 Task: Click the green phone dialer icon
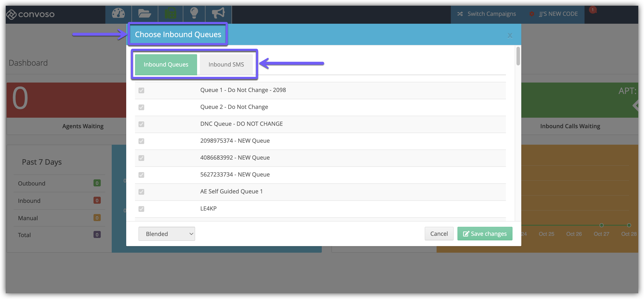click(x=171, y=13)
